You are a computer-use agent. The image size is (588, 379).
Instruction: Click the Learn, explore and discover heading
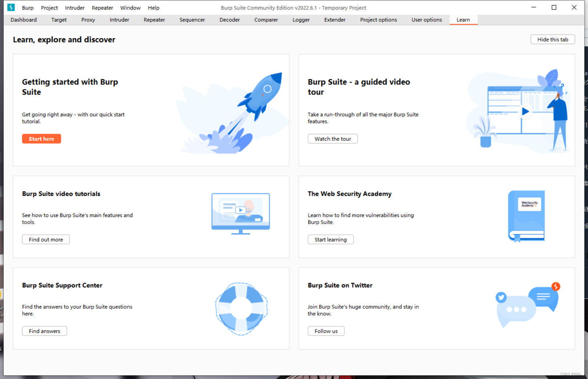click(x=64, y=40)
